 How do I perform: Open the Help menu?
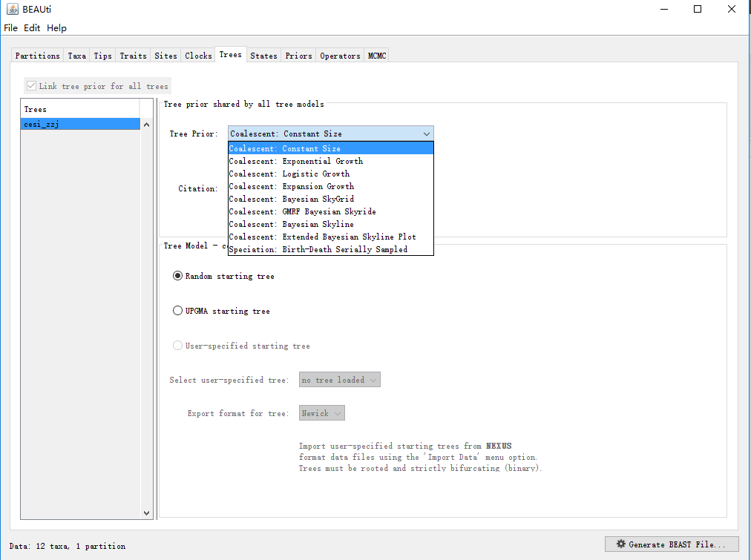56,27
